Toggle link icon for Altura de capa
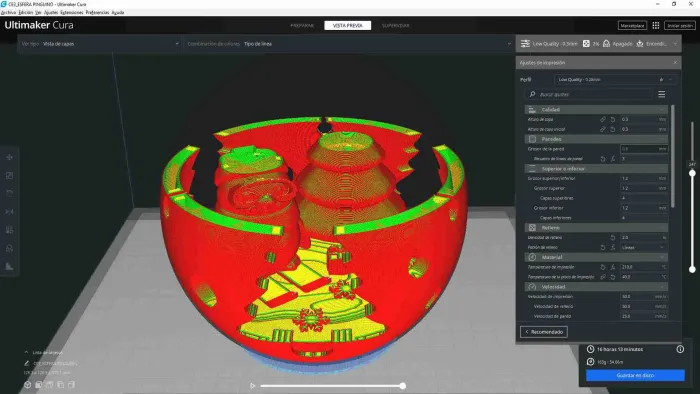 click(603, 119)
